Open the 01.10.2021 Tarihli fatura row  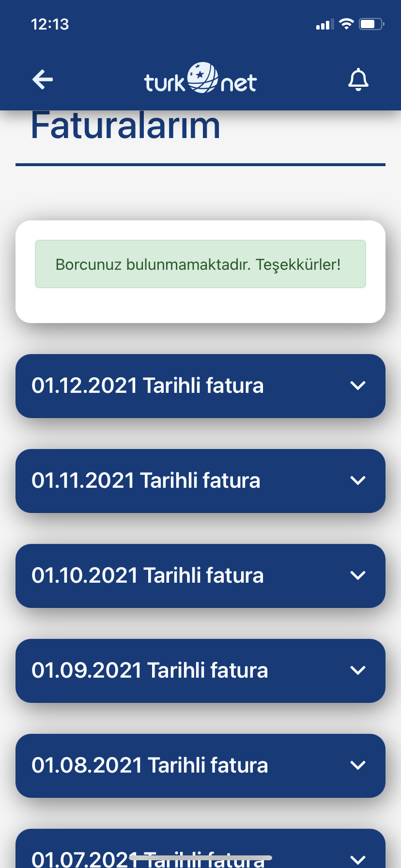tap(200, 576)
